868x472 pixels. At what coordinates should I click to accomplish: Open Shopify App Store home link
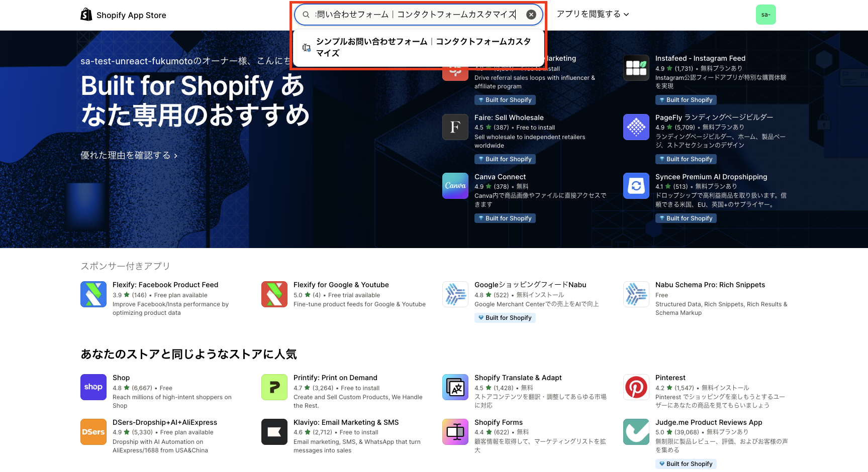coord(123,15)
